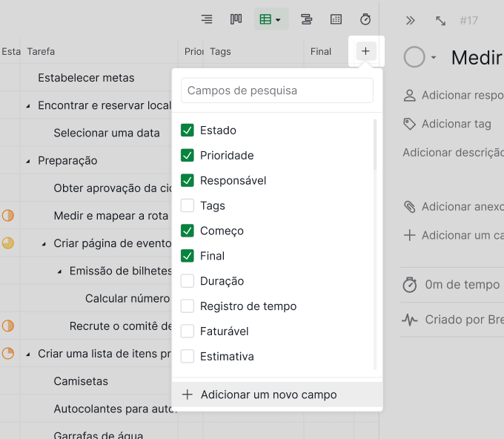Screen dimensions: 504x439
Task: Uncheck the Prioridade field checkbox
Action: [x=188, y=155]
